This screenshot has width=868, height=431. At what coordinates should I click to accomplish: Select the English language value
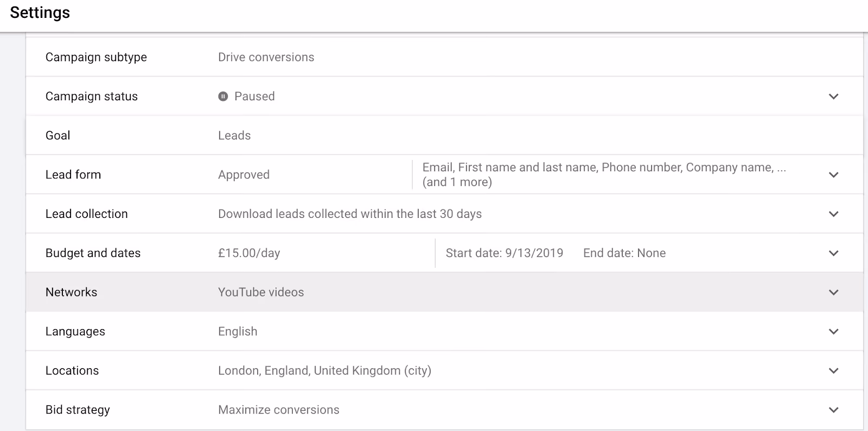coord(238,332)
